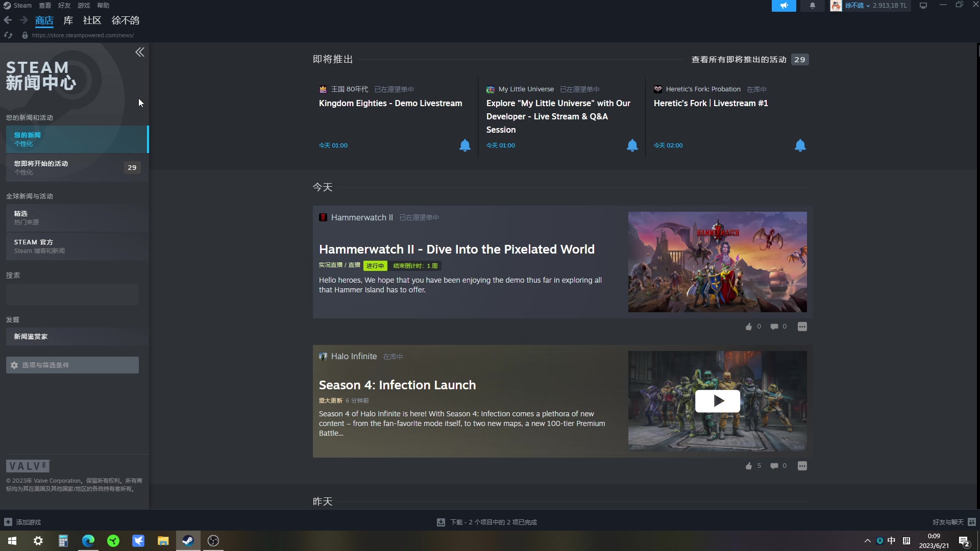The height and width of the screenshot is (551, 980).
Task: Select STEAM 官方 news source
Action: pos(77,246)
